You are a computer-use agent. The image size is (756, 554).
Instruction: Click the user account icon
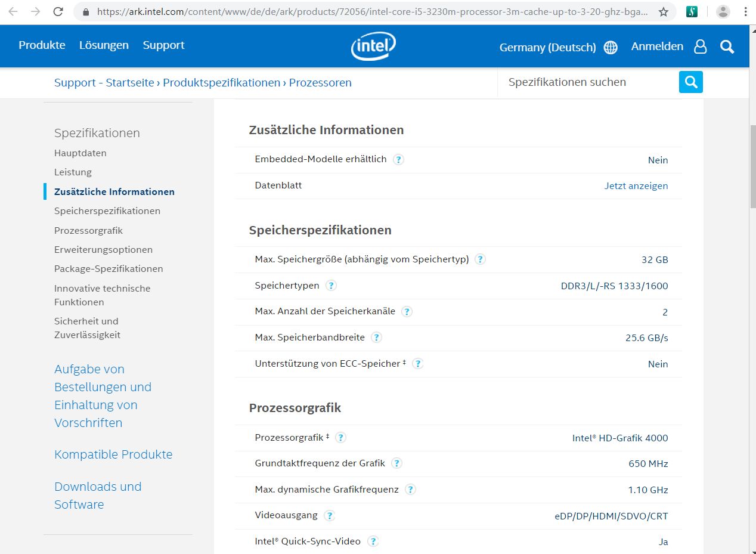[x=701, y=47]
